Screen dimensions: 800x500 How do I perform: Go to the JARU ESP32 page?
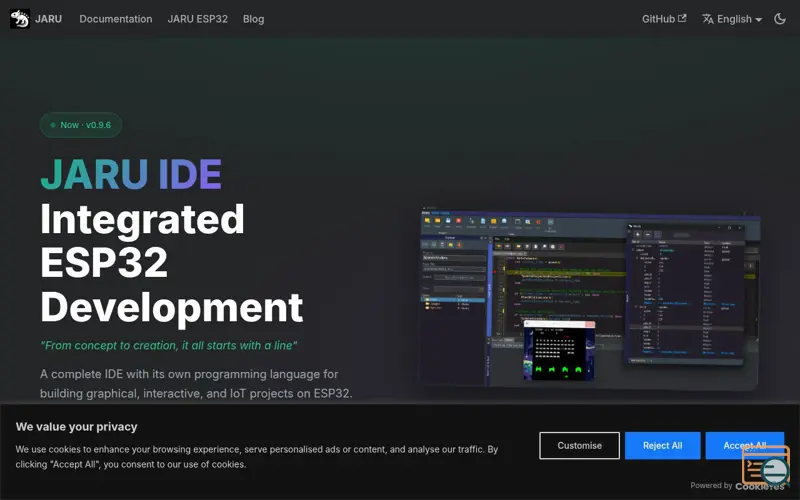(x=197, y=19)
